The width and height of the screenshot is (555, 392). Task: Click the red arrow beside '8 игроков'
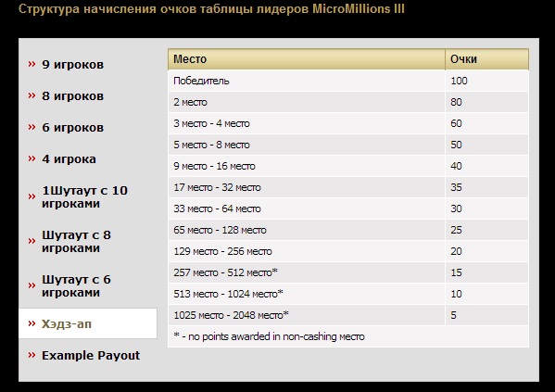point(32,95)
